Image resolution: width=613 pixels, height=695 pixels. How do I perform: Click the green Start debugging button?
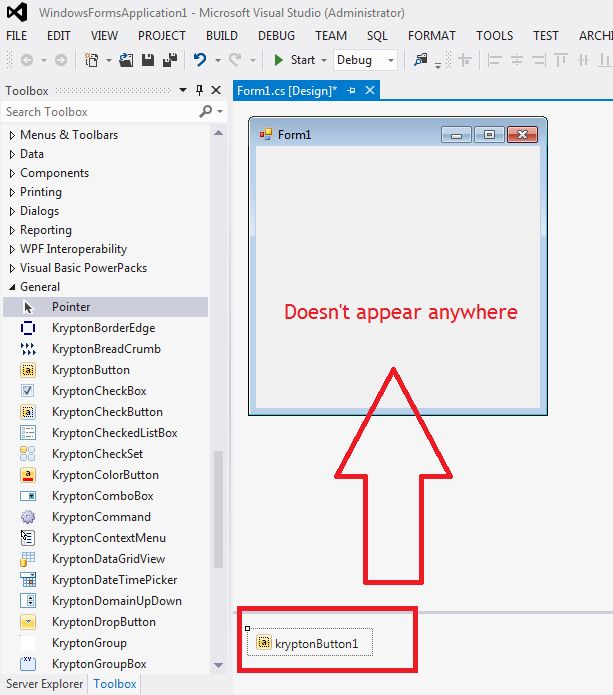point(294,60)
